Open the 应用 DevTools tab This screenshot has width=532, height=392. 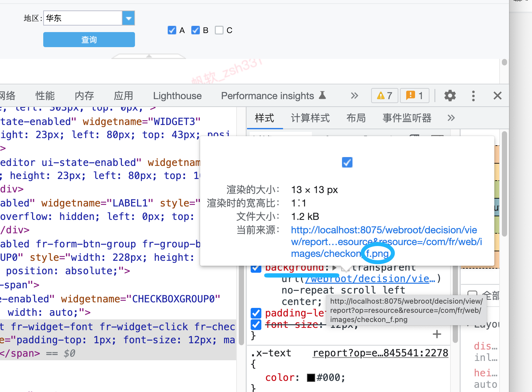(123, 96)
